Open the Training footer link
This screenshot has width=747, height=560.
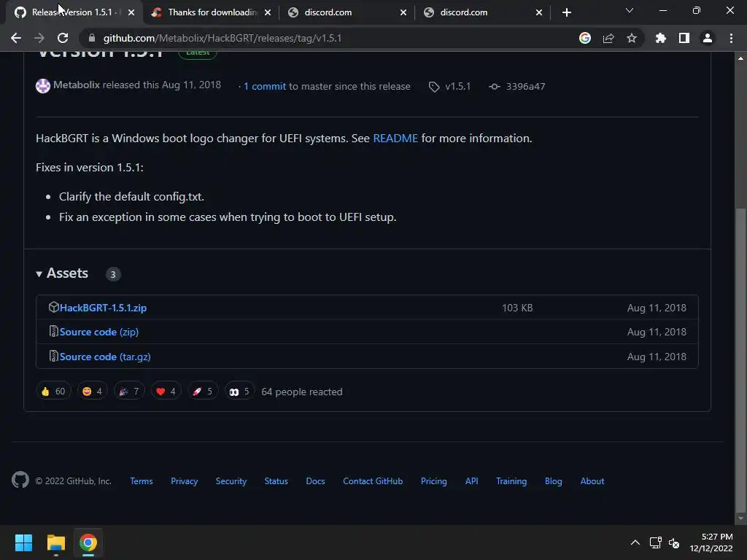coord(511,481)
